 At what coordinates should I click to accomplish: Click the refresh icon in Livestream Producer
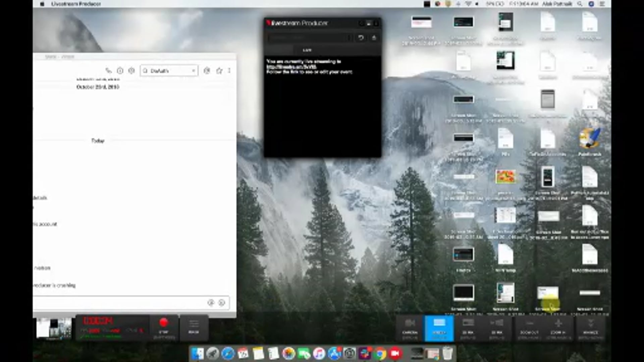click(x=361, y=38)
